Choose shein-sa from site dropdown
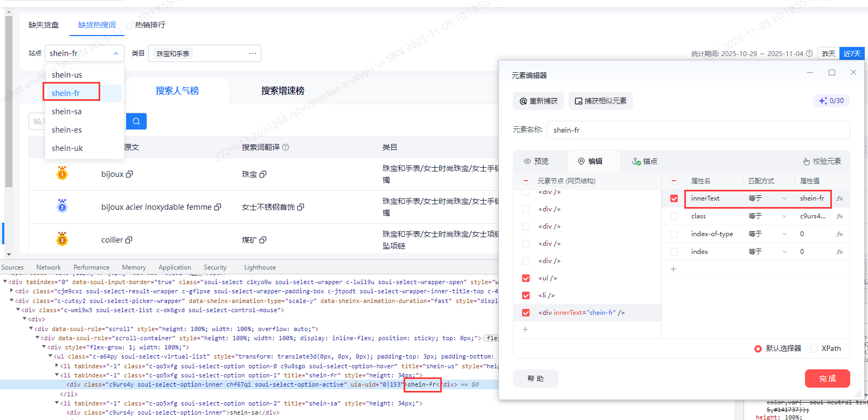Image resolution: width=868 pixels, height=420 pixels. [84, 112]
